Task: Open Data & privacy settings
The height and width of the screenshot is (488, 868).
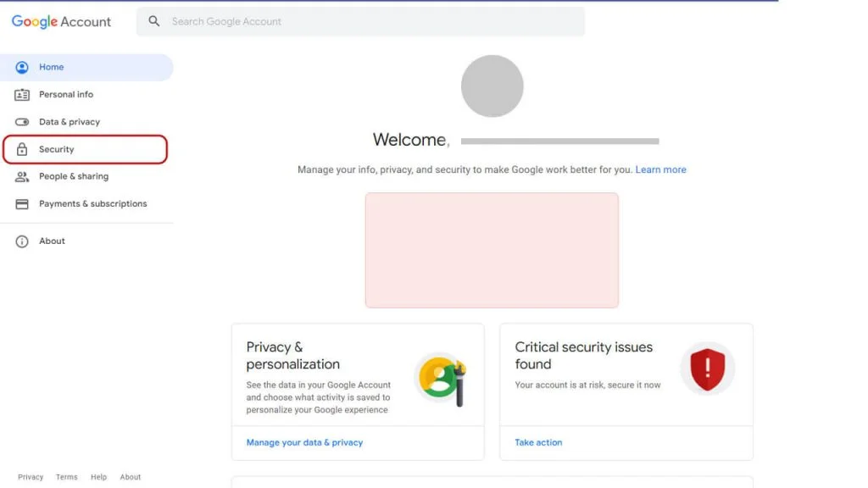Action: point(86,122)
